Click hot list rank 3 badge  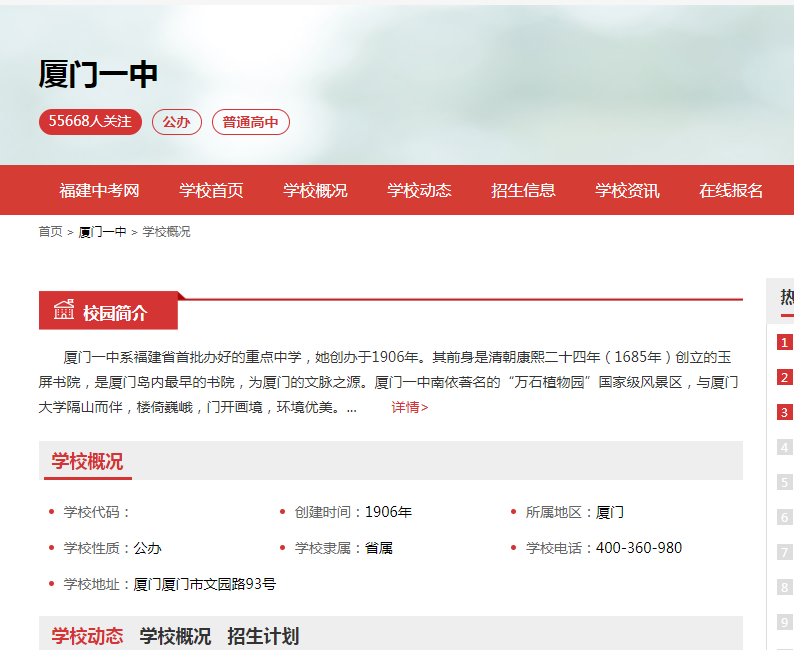[x=784, y=412]
